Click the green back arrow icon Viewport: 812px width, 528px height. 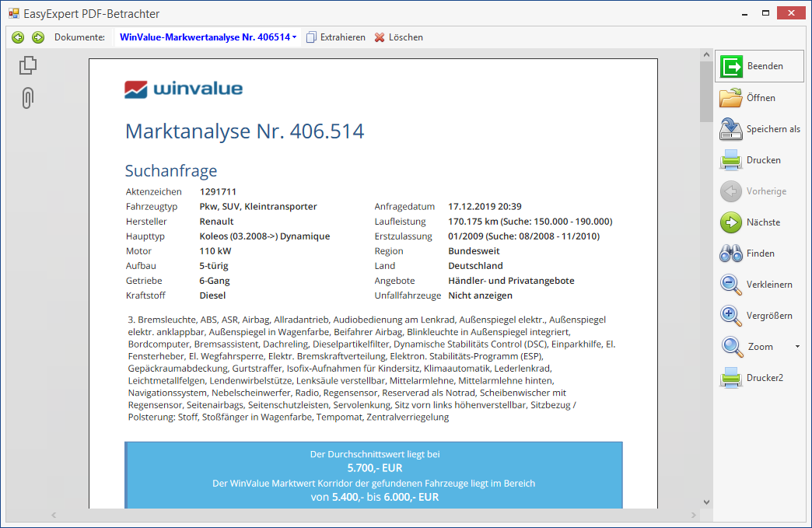(x=18, y=37)
